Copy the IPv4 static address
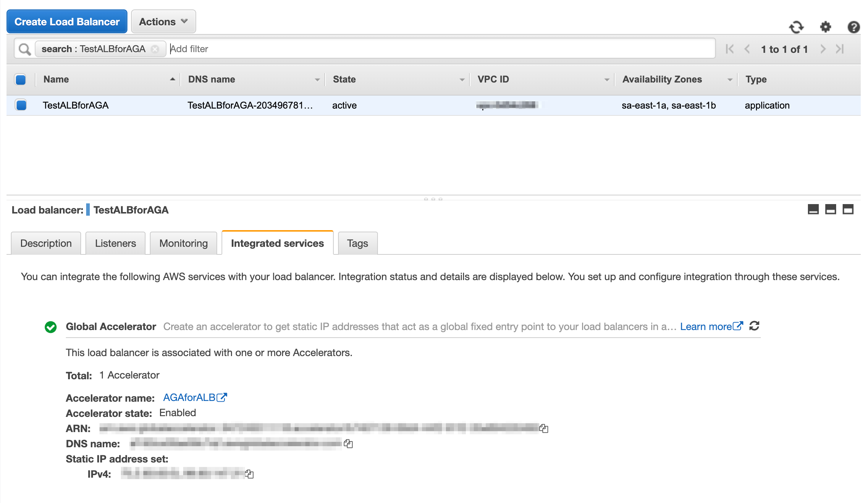Image resolution: width=868 pixels, height=503 pixels. point(249,474)
